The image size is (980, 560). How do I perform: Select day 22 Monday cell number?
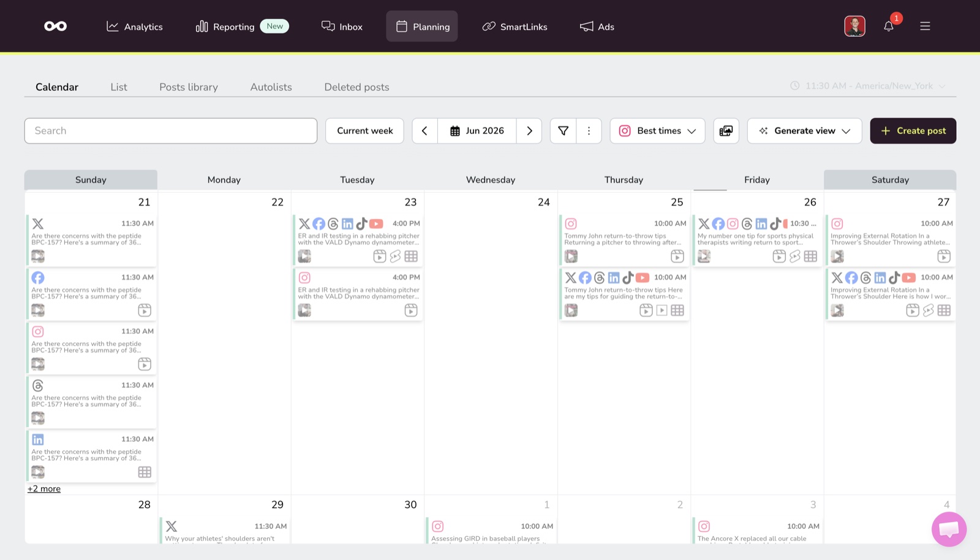[x=277, y=202]
